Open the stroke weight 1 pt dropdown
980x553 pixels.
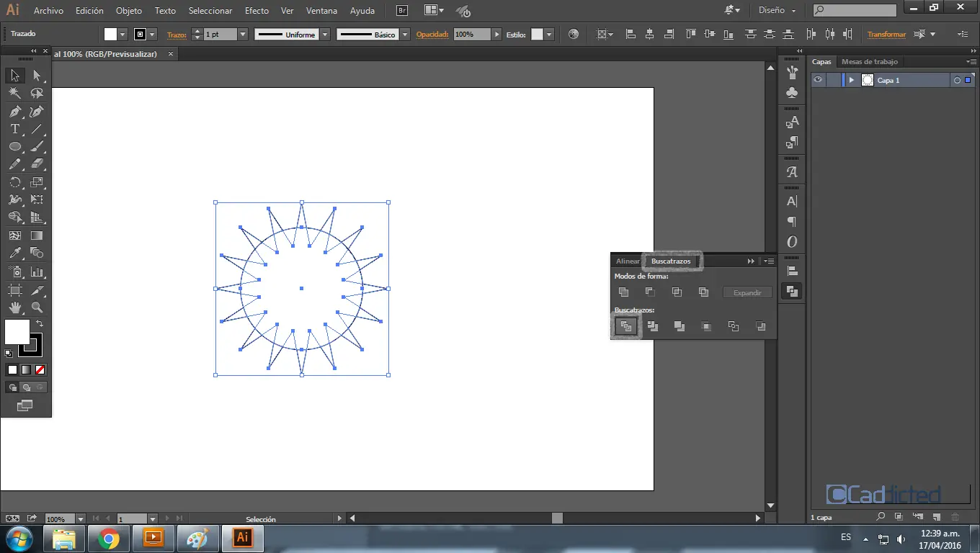(243, 35)
